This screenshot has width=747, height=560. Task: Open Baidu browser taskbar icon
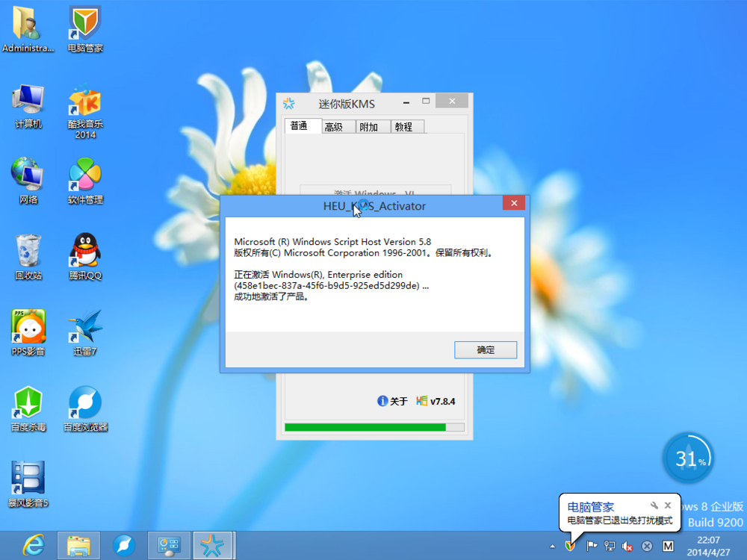[124, 546]
